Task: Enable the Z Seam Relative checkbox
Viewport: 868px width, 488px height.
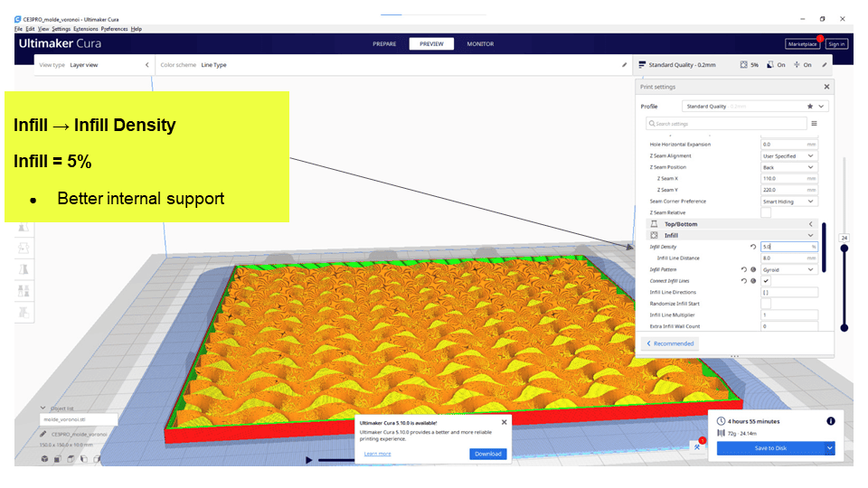Action: click(767, 212)
